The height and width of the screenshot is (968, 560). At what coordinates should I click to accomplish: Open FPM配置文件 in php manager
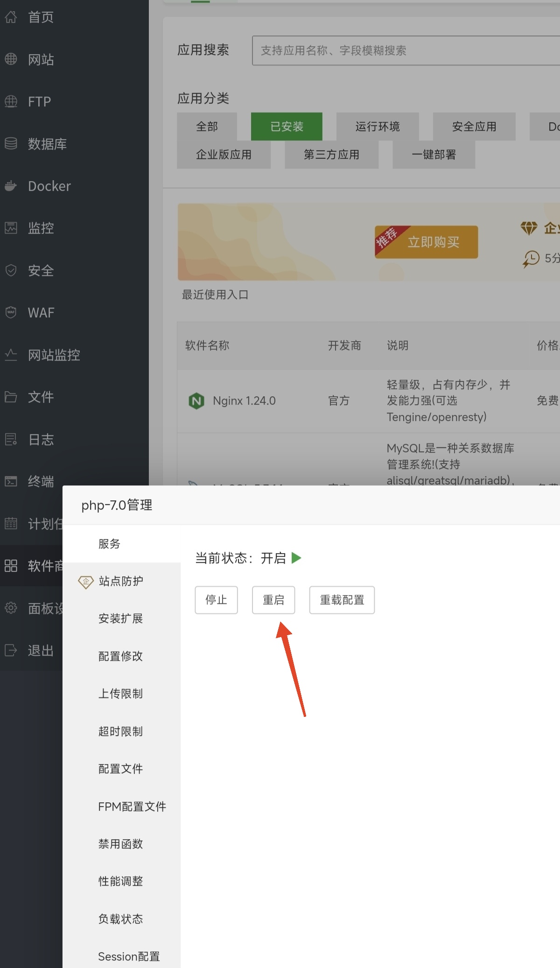tap(121, 807)
